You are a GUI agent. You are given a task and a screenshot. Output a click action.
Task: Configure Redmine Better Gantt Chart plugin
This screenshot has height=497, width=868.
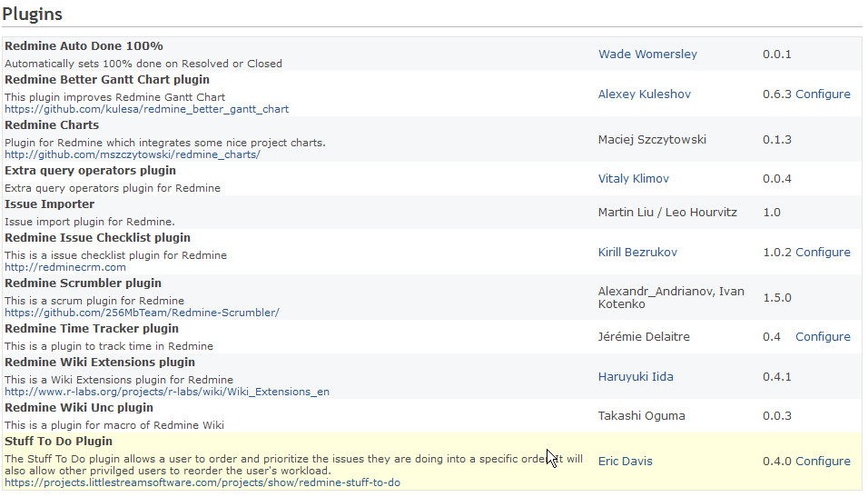(x=823, y=94)
